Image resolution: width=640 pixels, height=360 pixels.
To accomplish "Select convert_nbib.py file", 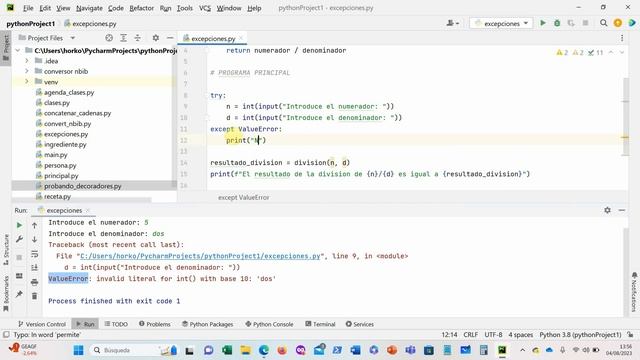I will point(67,124).
